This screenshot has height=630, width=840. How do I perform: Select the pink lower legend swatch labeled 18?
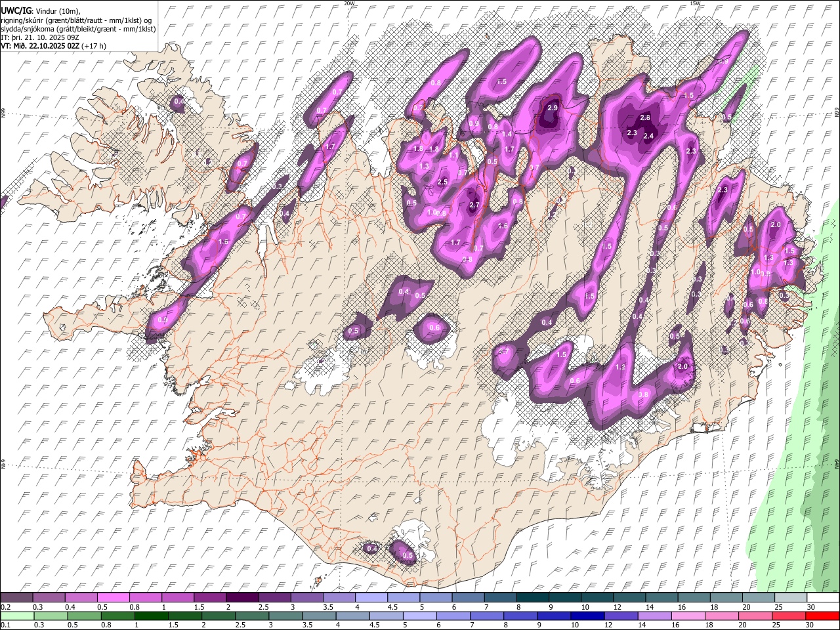[x=721, y=616]
